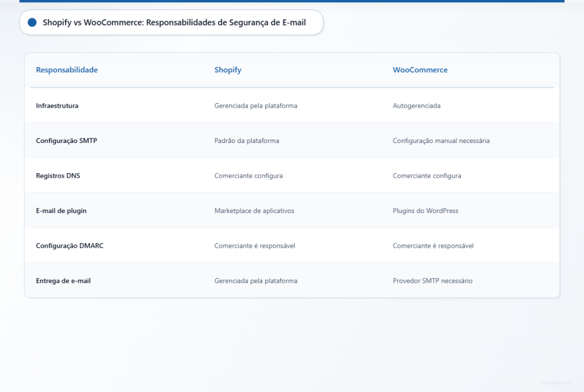Click the Configuração DMARC row label
584x392 pixels.
click(70, 246)
